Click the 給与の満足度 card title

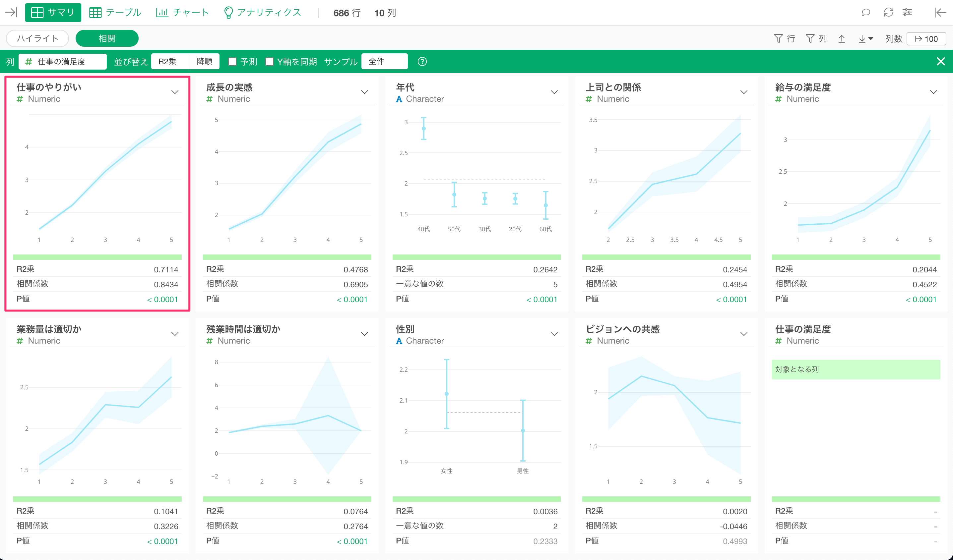click(x=803, y=87)
